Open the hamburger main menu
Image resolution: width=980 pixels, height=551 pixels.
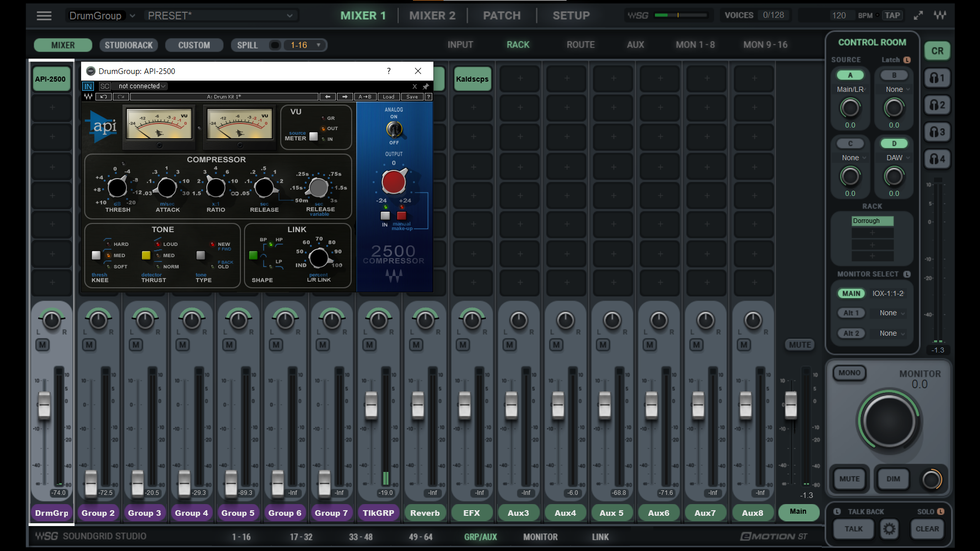44,16
